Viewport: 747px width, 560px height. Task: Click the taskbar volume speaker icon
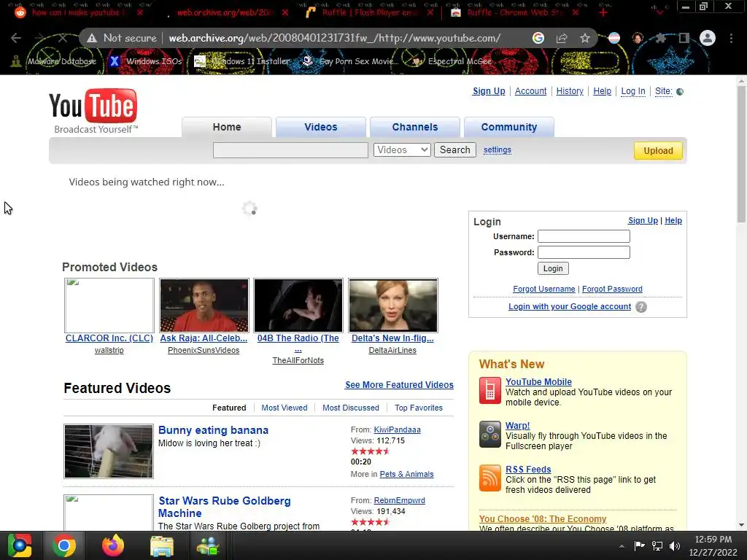(x=675, y=546)
